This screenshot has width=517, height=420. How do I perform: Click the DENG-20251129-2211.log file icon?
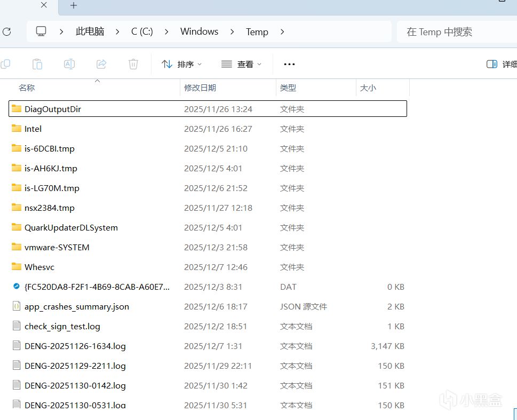[x=17, y=366]
